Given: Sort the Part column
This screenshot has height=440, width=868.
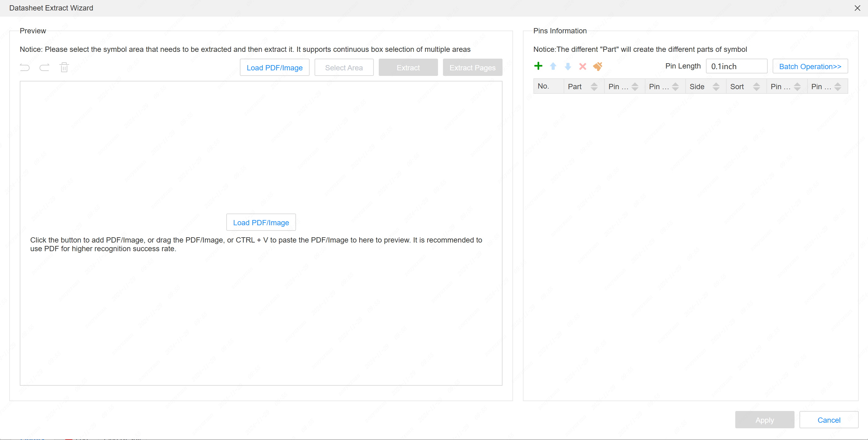Looking at the screenshot, I should coord(594,87).
